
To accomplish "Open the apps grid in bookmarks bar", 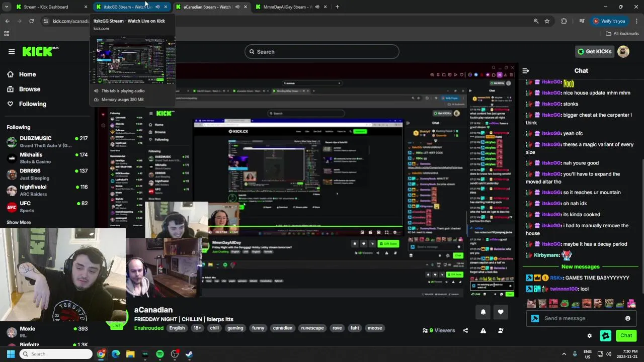I will 7,34.
